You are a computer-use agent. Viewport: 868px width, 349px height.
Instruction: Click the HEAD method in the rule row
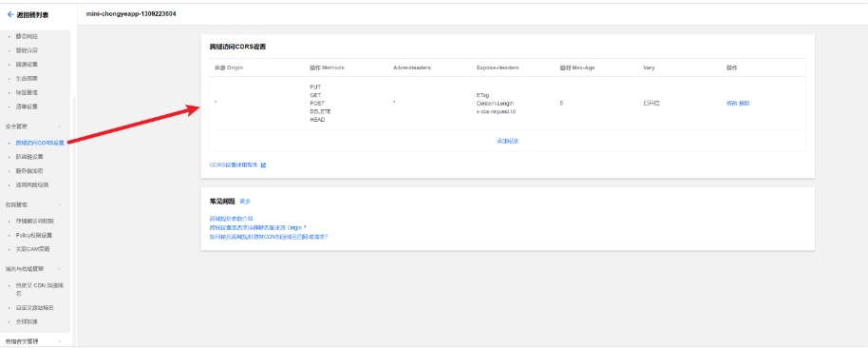(x=317, y=120)
